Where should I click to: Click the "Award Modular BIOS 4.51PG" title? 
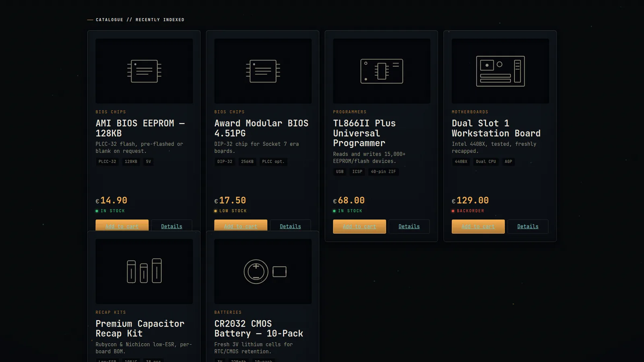(x=262, y=128)
